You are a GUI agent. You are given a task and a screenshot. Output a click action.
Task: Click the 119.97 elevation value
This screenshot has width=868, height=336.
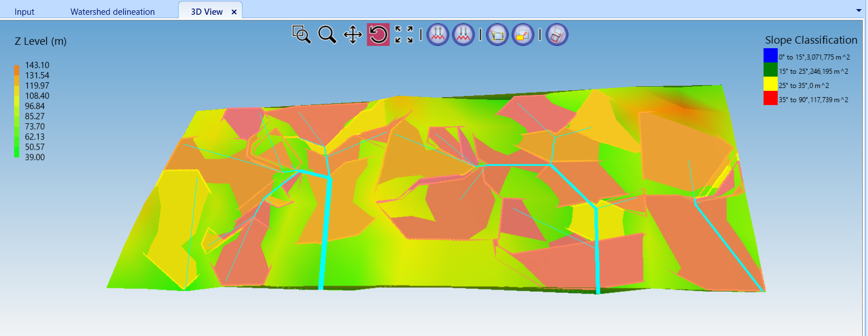tap(37, 86)
